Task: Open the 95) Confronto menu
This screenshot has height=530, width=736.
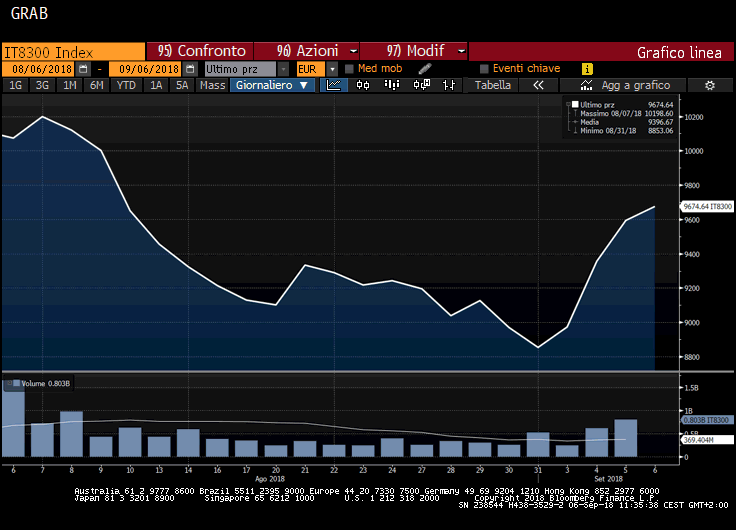Action: (200, 51)
